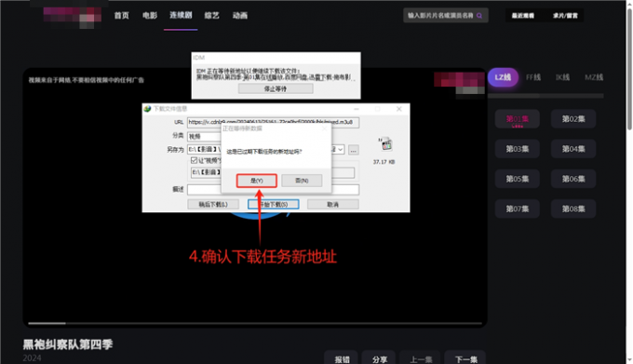Close the 正在等待新数据 dialog
Viewport: 633px width, 364px height.
(324, 128)
